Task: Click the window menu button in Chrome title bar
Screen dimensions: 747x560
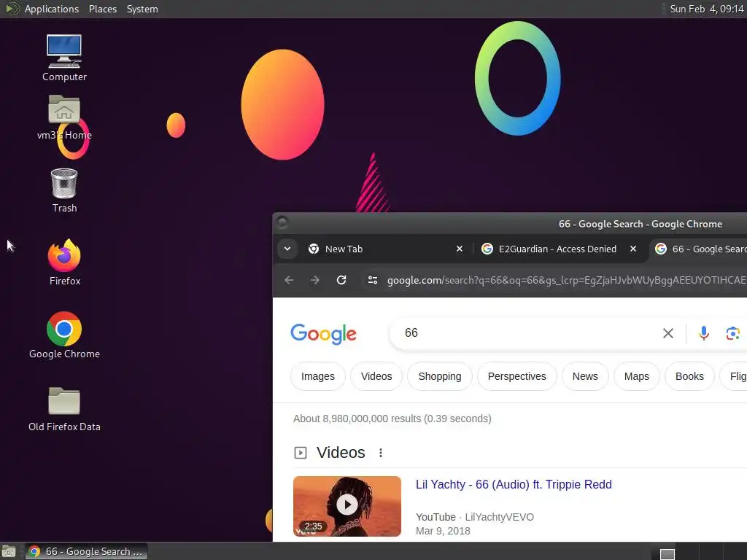Action: (x=282, y=222)
